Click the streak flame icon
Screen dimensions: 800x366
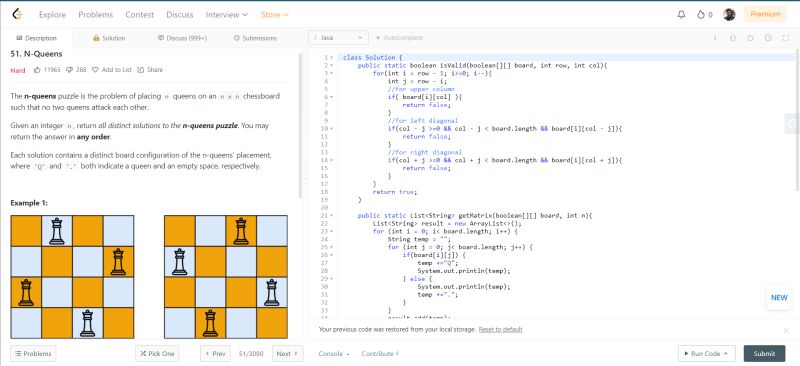701,15
